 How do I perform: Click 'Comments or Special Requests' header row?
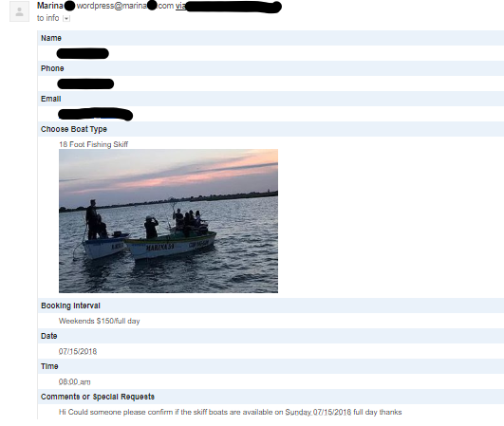[271, 397]
